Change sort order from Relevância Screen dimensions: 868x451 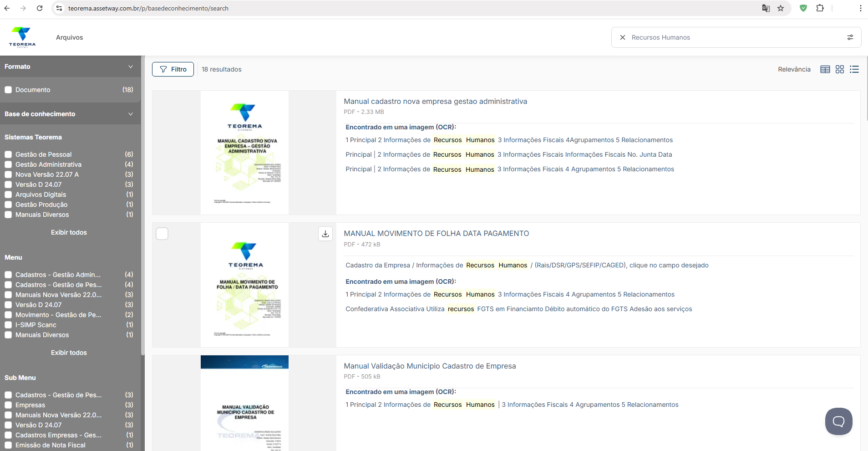pos(794,69)
